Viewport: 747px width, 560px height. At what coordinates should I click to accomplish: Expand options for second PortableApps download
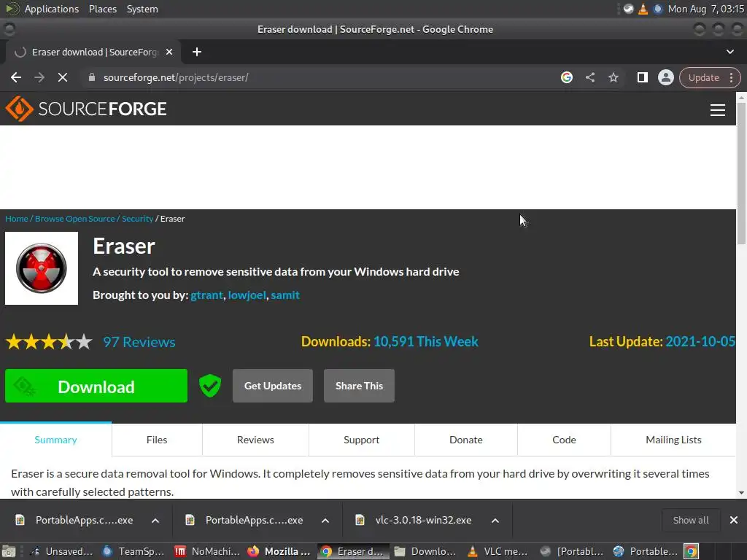(325, 521)
